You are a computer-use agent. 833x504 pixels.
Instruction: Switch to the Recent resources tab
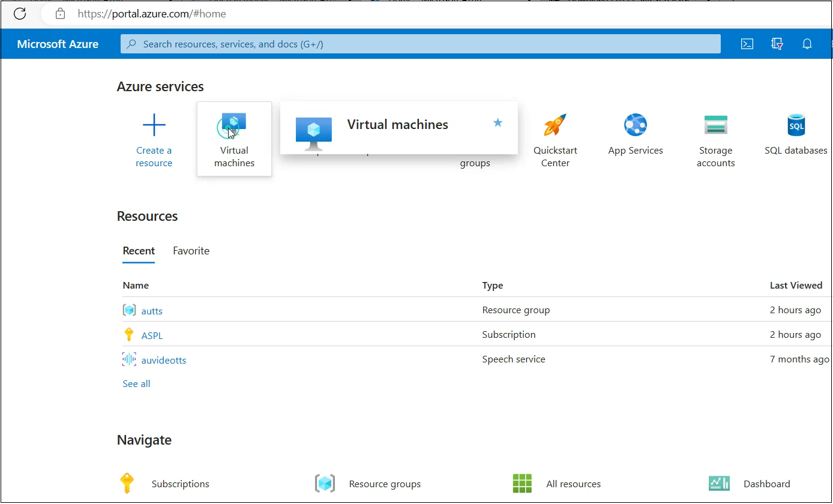pos(139,251)
